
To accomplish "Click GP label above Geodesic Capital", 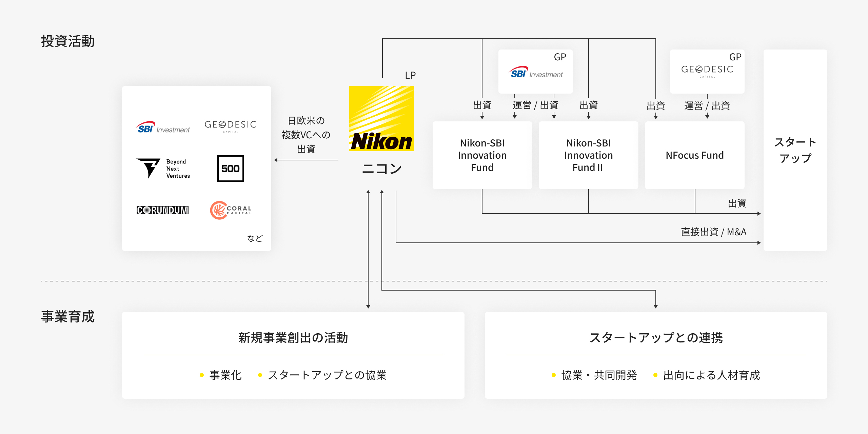I will click(735, 57).
